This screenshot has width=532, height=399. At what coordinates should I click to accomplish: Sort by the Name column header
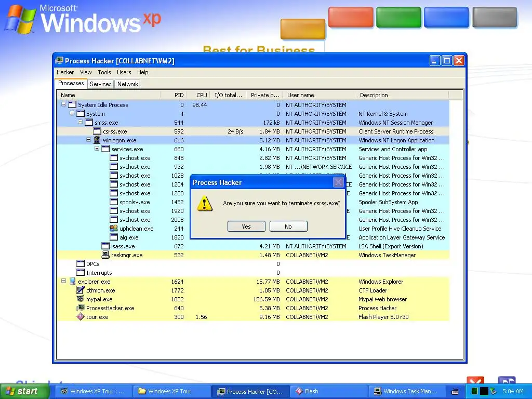tap(109, 95)
